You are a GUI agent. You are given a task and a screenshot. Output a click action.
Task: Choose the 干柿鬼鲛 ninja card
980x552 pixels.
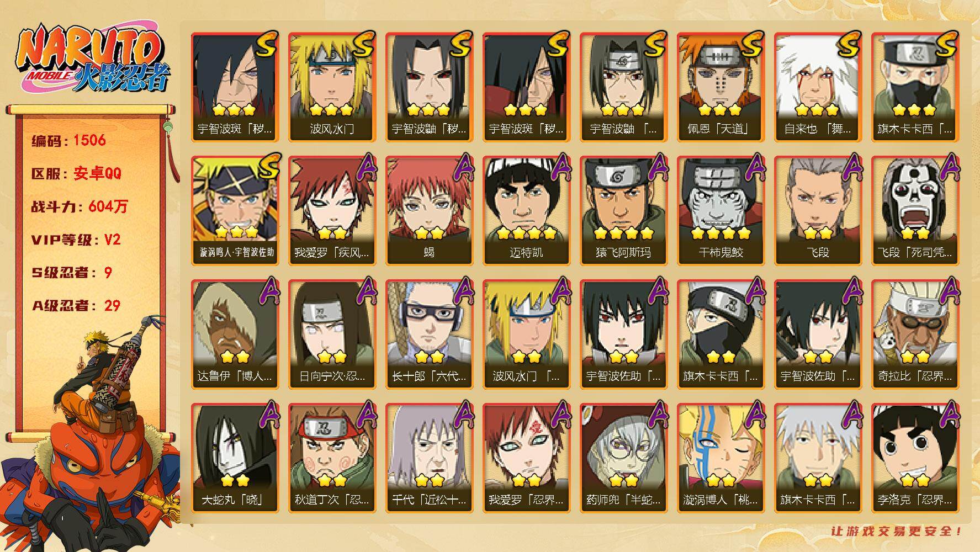tap(721, 211)
